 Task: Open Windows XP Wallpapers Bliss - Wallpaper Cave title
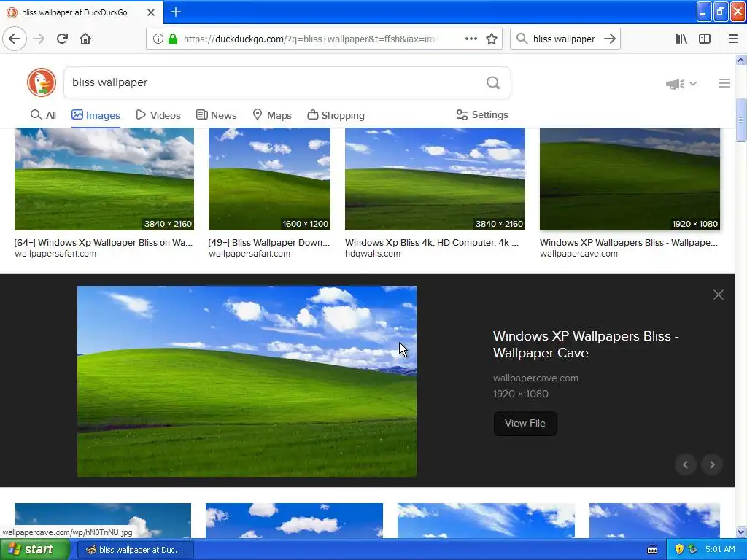[x=586, y=344]
